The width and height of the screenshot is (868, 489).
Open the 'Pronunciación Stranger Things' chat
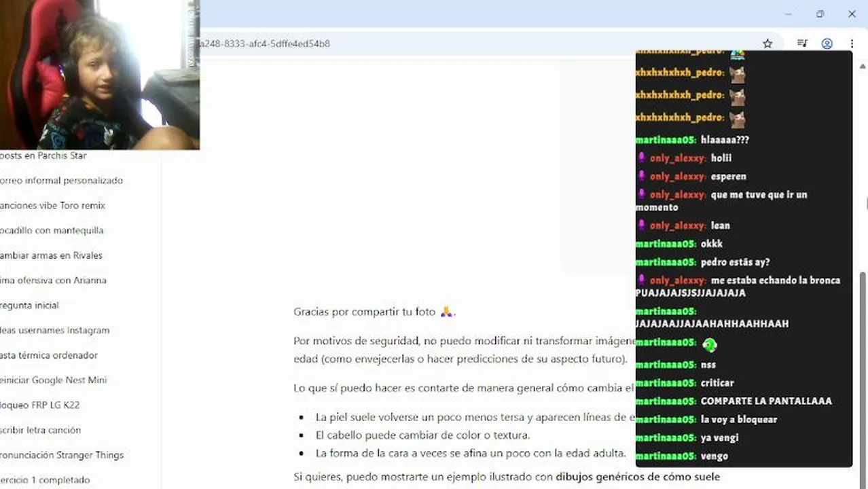62,455
